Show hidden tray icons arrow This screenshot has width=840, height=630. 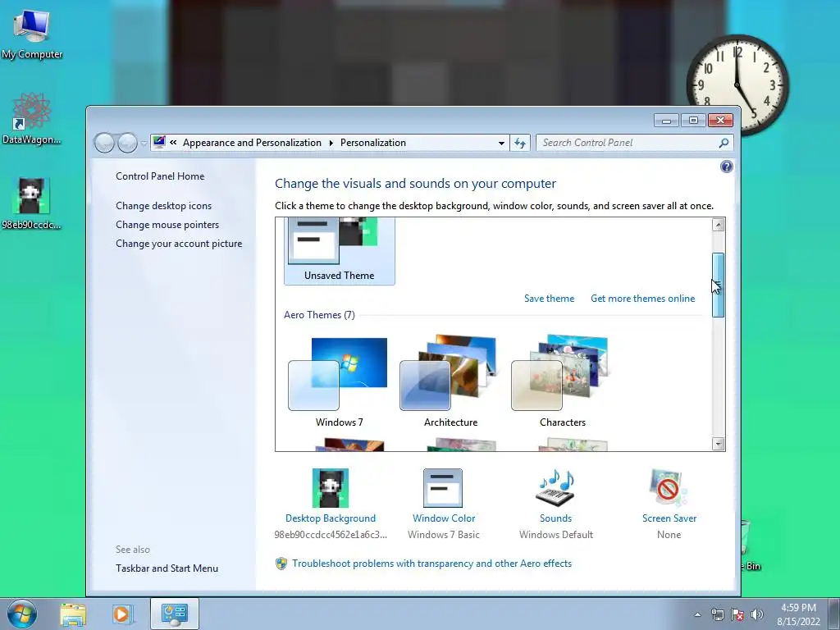click(x=697, y=614)
